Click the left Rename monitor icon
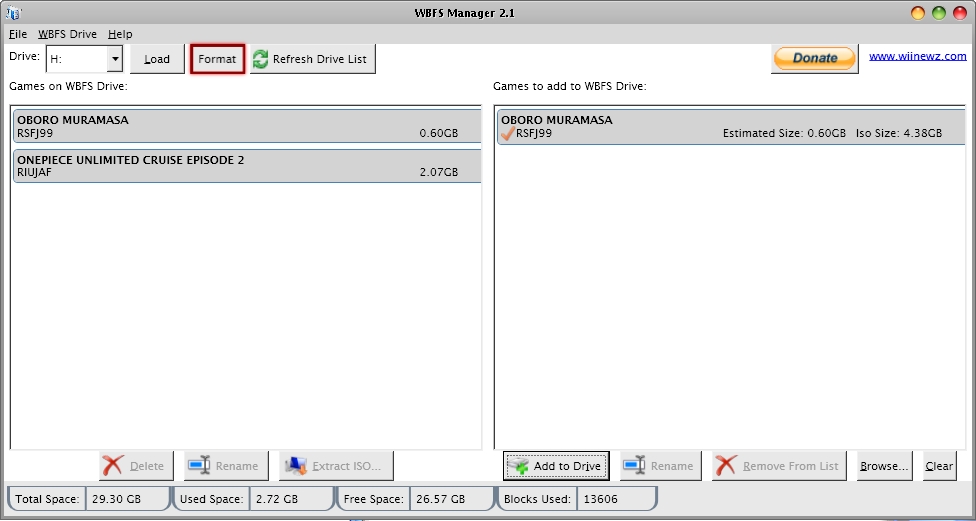This screenshot has height=521, width=976. pyautogui.click(x=199, y=466)
